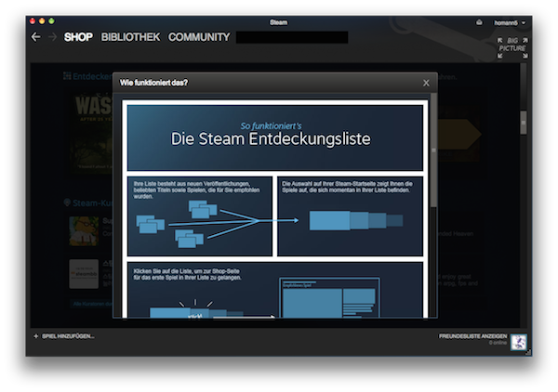
Task: Click FREUNDESLISTE ANZEIGEN
Action: (x=472, y=336)
